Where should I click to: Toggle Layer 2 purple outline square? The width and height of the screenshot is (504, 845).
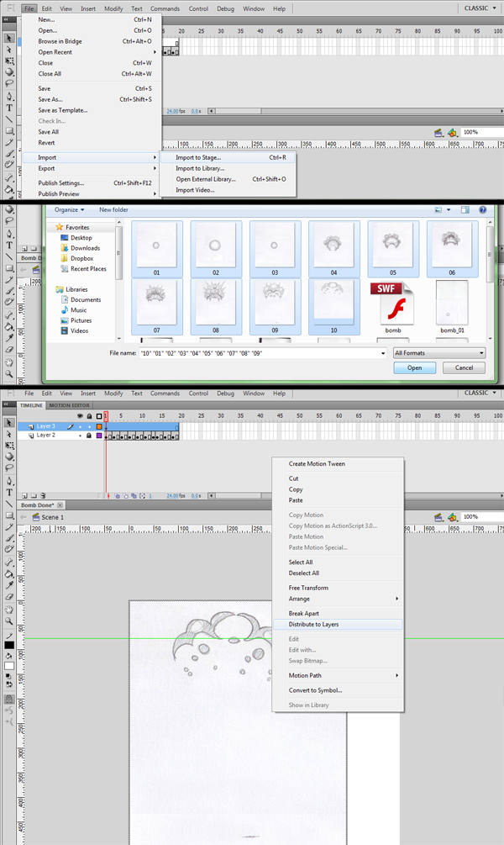(99, 436)
